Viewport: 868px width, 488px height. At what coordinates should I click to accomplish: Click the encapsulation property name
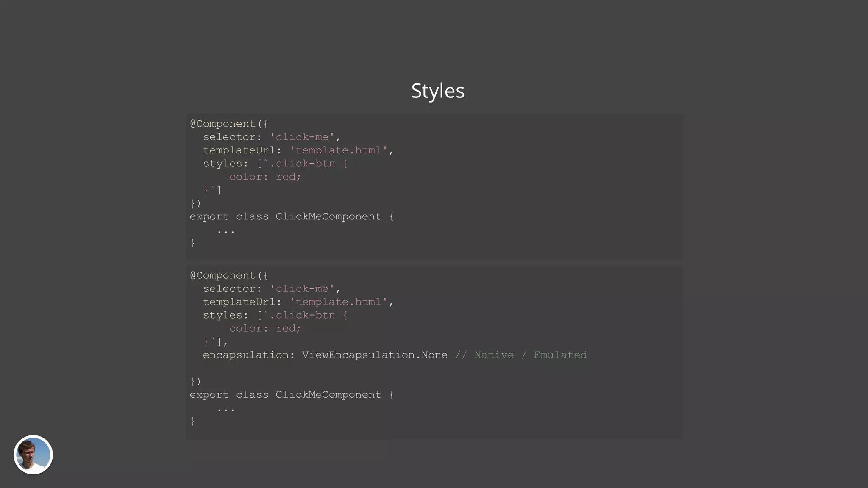tap(246, 355)
